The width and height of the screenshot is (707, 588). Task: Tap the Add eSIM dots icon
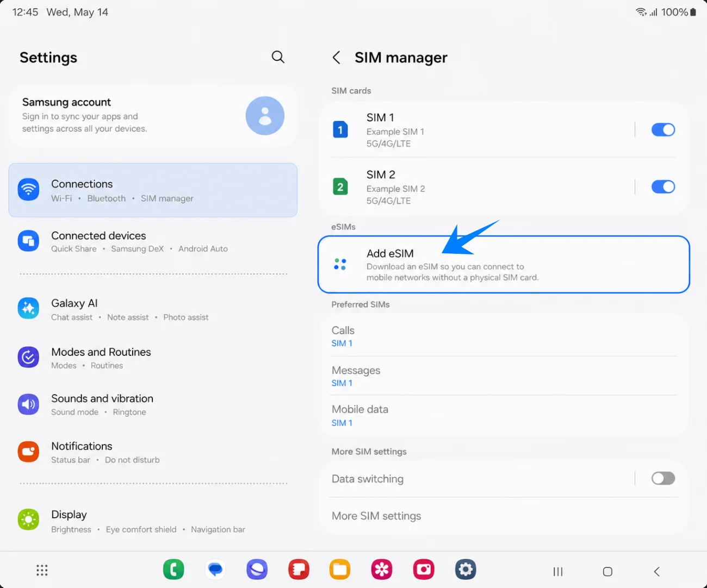pyautogui.click(x=340, y=265)
